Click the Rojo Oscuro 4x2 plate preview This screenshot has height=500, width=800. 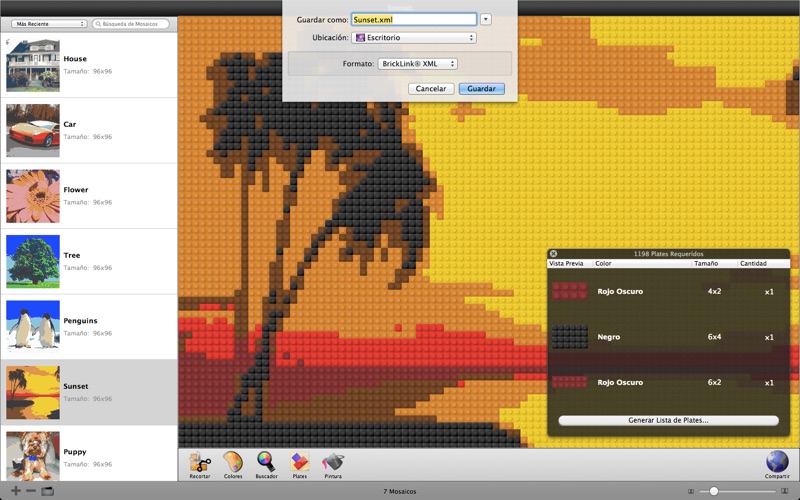(570, 291)
